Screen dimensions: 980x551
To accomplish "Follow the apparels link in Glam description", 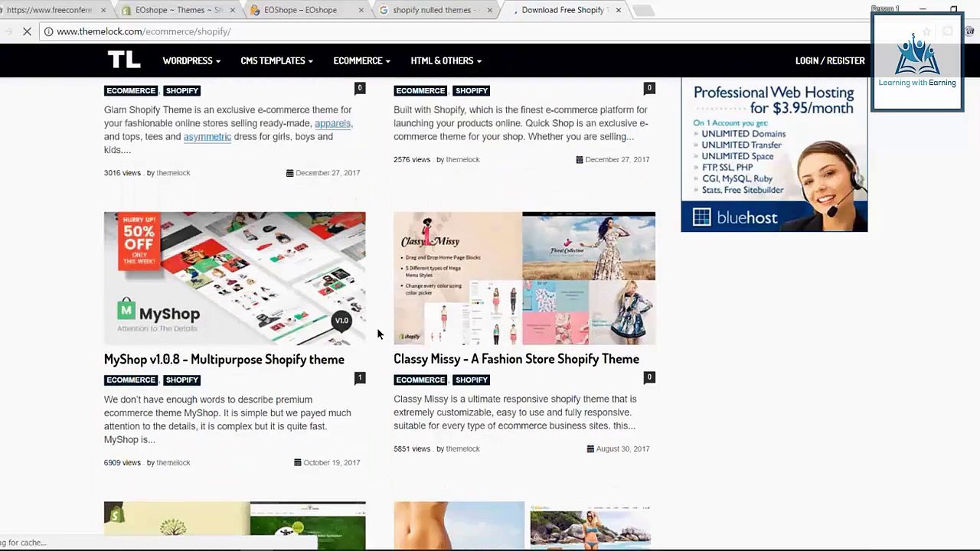I will click(x=332, y=123).
